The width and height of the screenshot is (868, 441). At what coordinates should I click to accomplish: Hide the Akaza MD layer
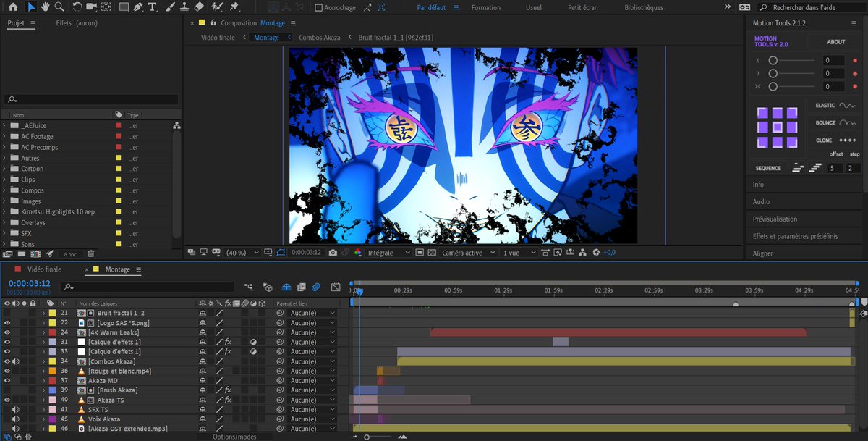pos(7,380)
